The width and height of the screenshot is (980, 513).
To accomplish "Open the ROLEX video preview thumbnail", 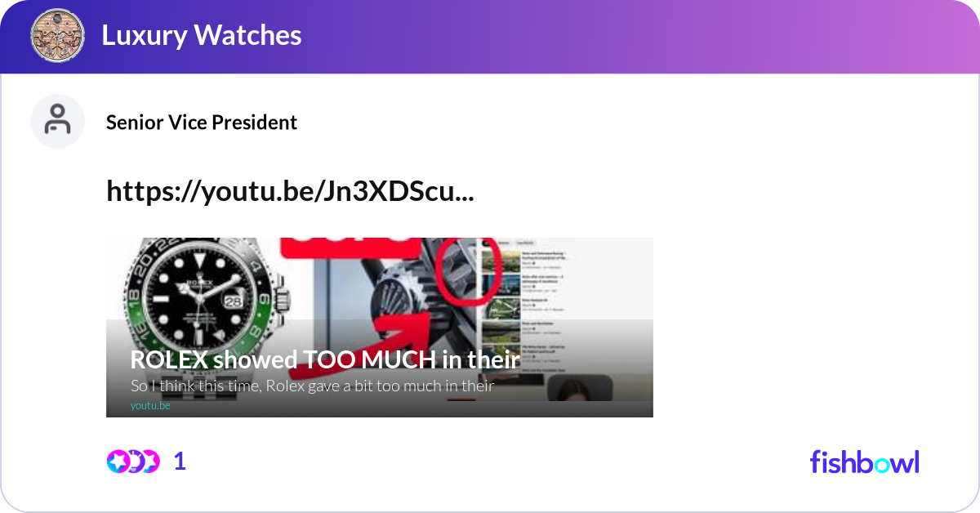I will pos(380,328).
